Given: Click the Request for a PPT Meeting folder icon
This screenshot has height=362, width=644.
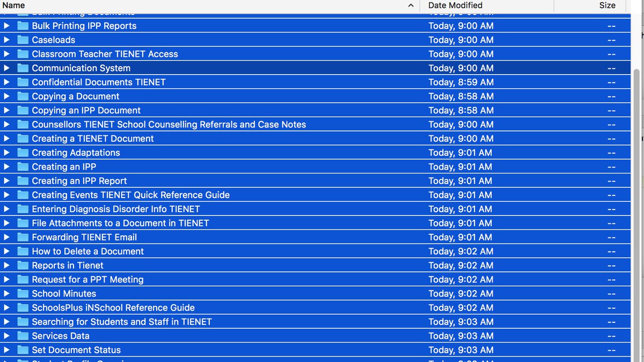Looking at the screenshot, I should pyautogui.click(x=23, y=279).
